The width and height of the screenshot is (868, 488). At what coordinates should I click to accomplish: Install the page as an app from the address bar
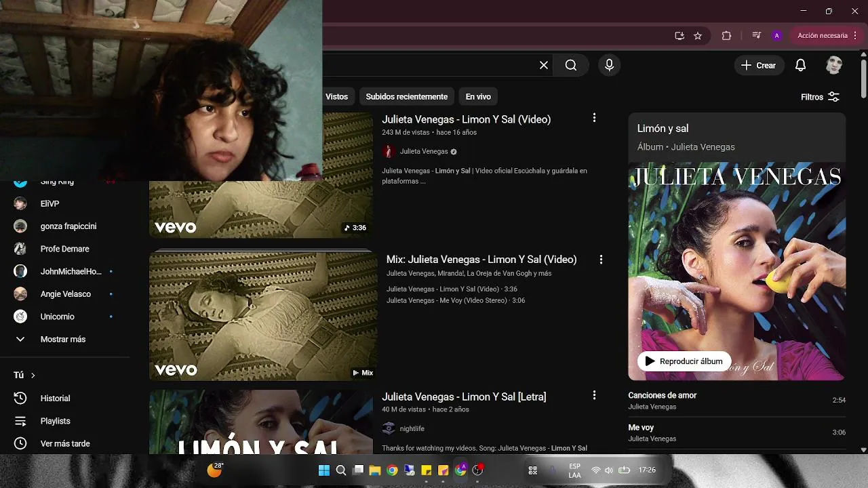679,36
